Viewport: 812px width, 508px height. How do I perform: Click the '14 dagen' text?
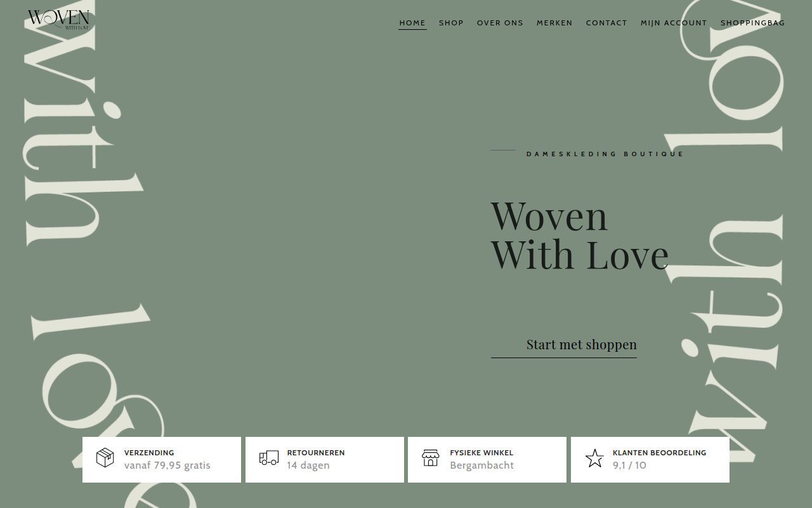[x=308, y=465]
